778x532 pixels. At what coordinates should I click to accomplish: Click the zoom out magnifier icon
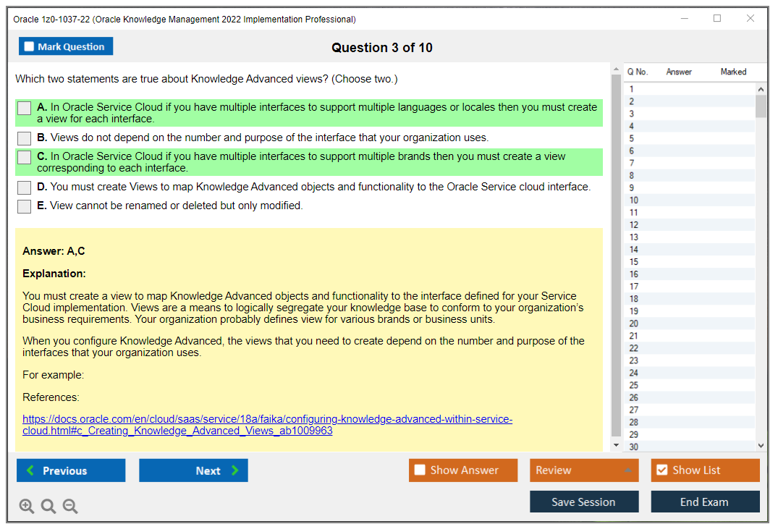(70, 506)
